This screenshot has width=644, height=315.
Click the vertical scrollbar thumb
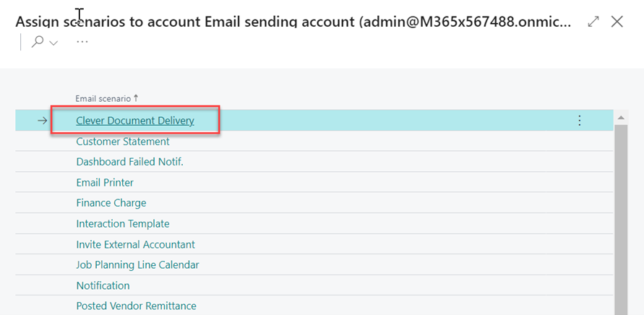pyautogui.click(x=621, y=220)
